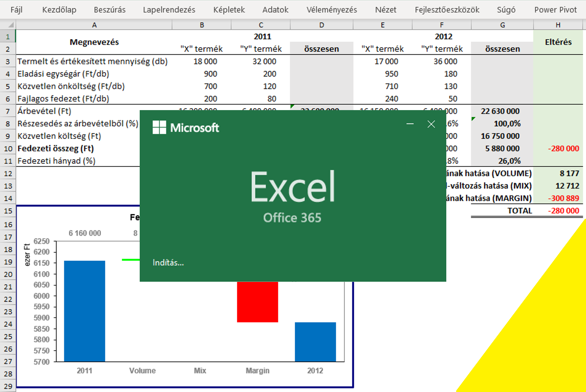Click the -300 889 MARGIN effect cell

coord(558,198)
